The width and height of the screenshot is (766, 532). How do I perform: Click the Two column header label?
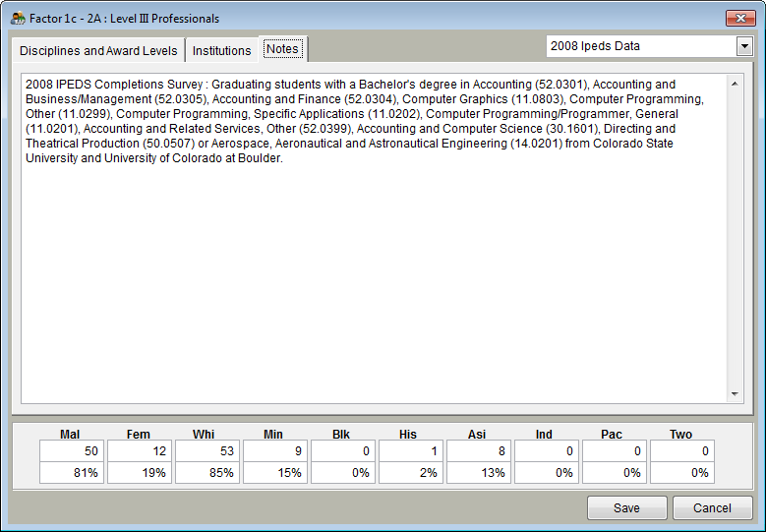(681, 435)
